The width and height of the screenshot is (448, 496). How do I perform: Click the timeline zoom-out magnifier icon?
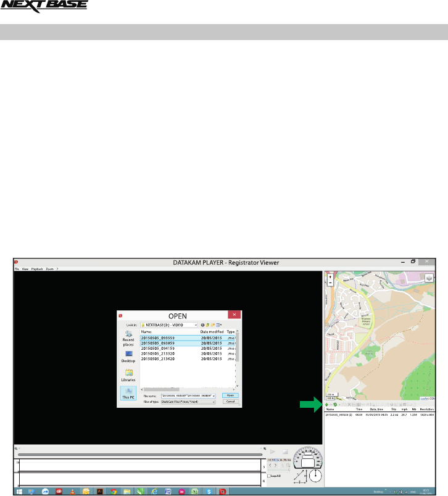tap(16, 448)
